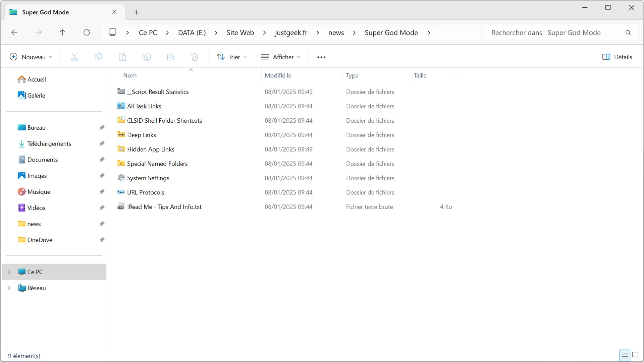Click the System Settings gear folder icon
Screen dimensions: 644x362
click(x=121, y=178)
